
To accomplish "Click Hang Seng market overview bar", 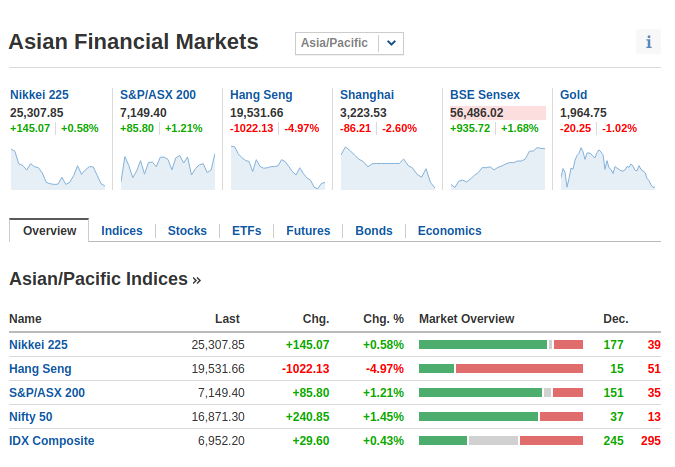I will tap(501, 369).
